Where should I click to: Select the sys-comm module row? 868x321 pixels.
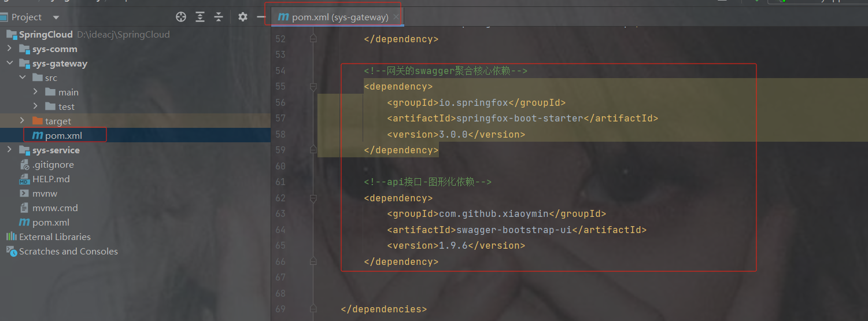tap(135, 49)
